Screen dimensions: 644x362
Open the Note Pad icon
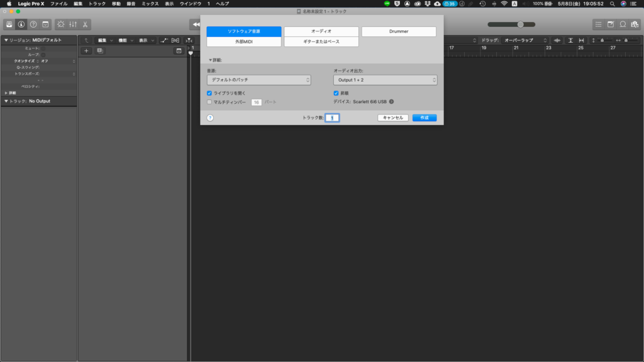coord(610,25)
